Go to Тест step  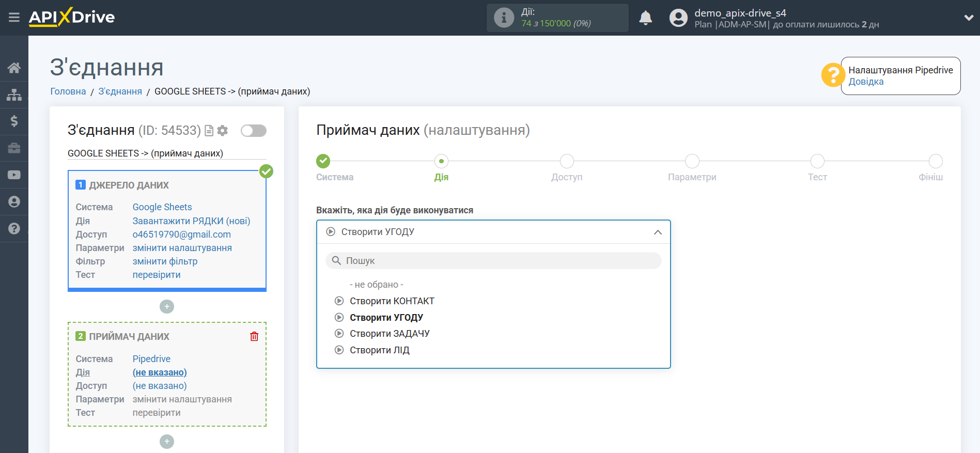click(817, 161)
